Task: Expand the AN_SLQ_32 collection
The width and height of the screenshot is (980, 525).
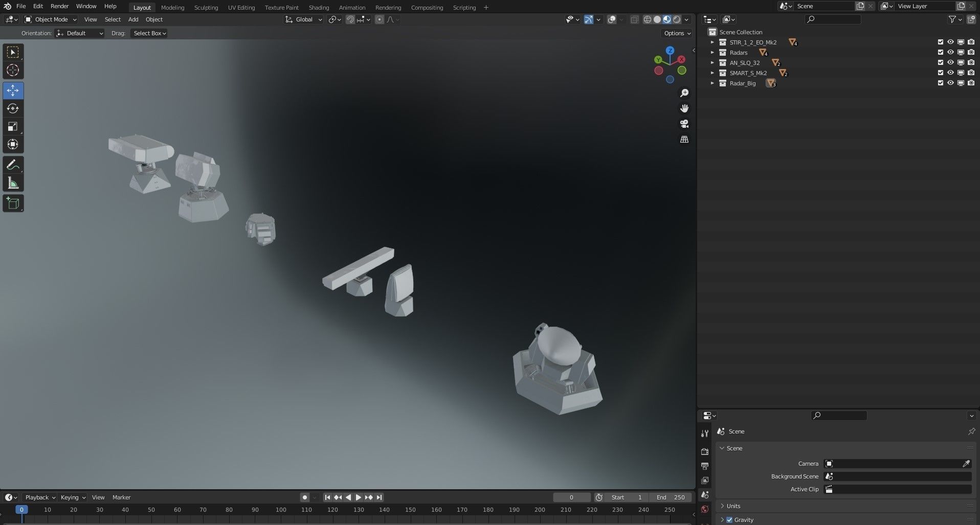Action: point(712,62)
